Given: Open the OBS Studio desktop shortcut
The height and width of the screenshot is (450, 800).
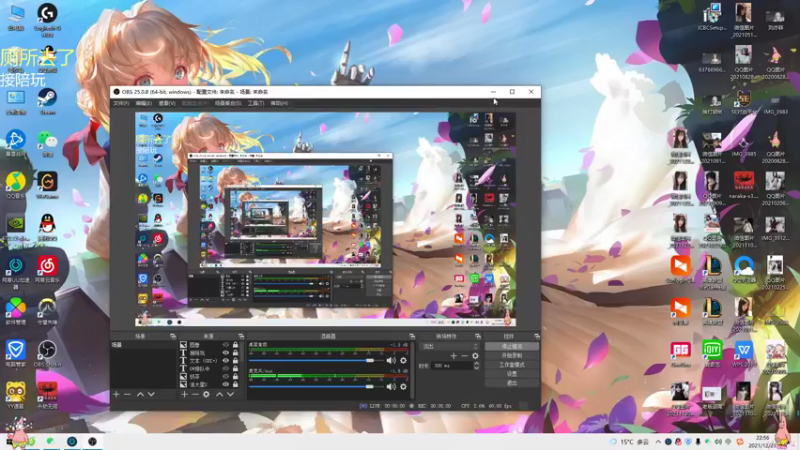Looking at the screenshot, I should pos(47,354).
